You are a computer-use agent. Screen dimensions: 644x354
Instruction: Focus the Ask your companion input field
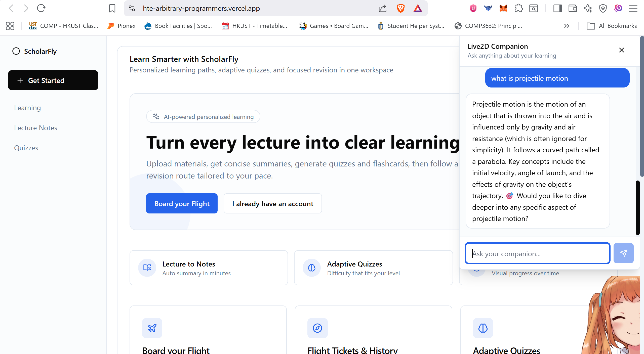[x=537, y=253]
